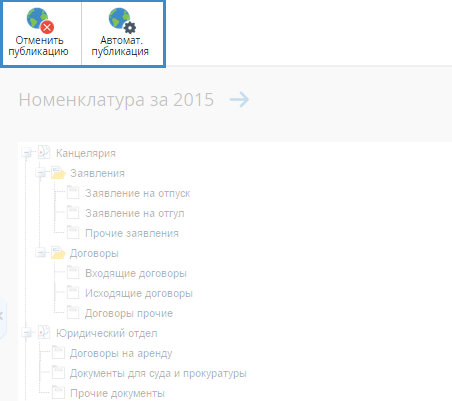Select the Юридический отдел department icon

point(44,333)
